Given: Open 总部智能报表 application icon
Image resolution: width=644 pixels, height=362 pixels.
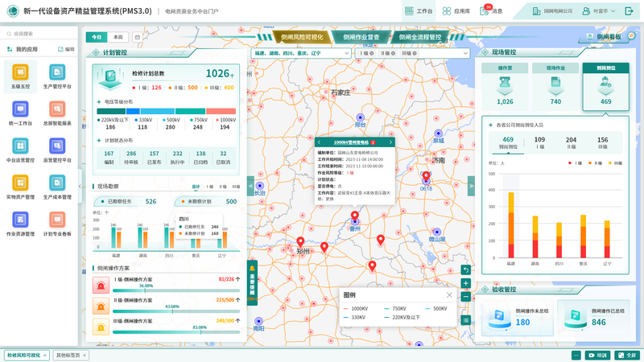Looking at the screenshot, I should click(57, 113).
